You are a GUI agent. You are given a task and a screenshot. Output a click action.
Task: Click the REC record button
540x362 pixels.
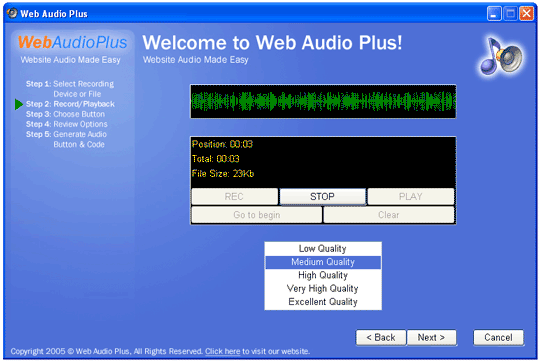(235, 196)
